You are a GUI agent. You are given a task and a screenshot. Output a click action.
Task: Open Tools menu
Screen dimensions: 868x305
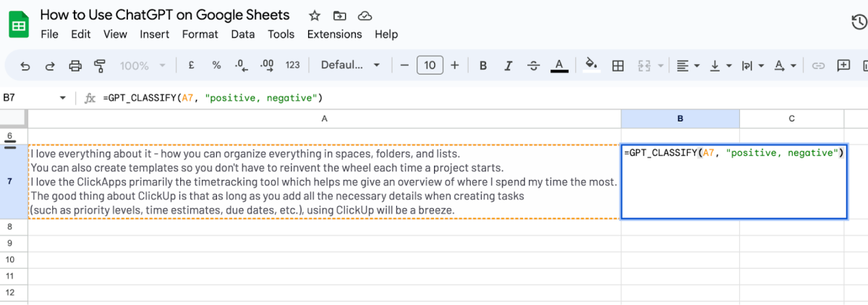pos(281,34)
